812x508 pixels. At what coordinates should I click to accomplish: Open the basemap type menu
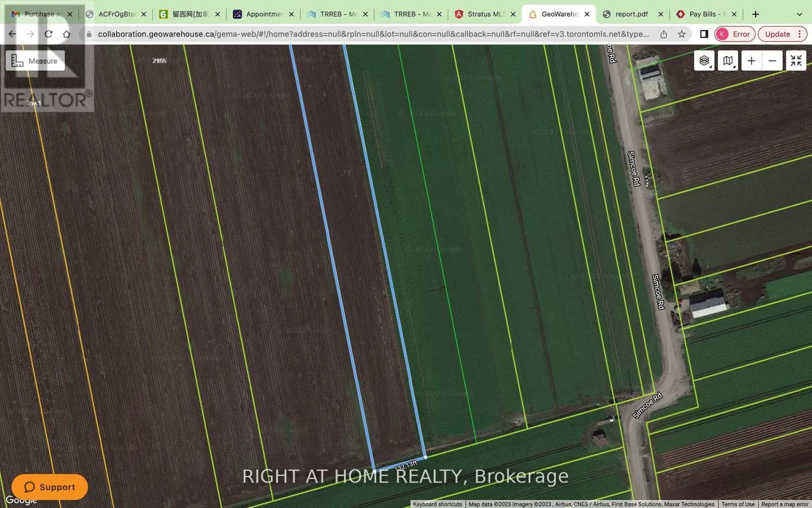(x=728, y=61)
